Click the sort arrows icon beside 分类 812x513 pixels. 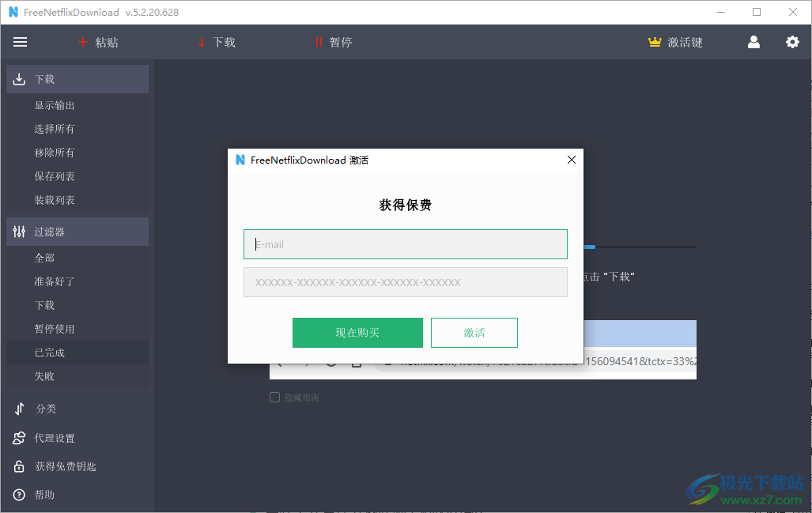click(x=19, y=409)
